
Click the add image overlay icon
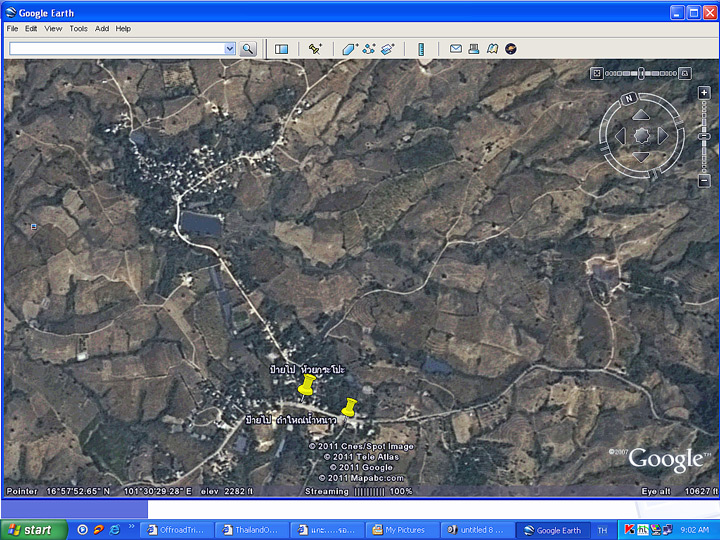387,48
